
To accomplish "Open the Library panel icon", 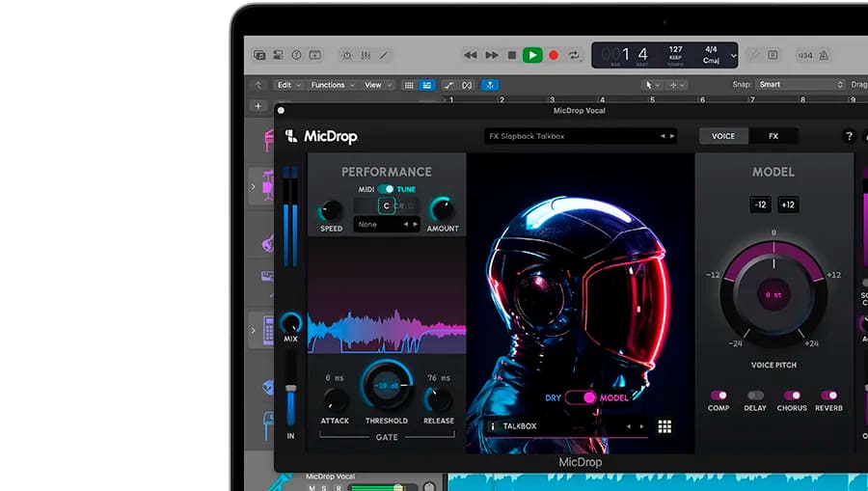I will coord(259,55).
